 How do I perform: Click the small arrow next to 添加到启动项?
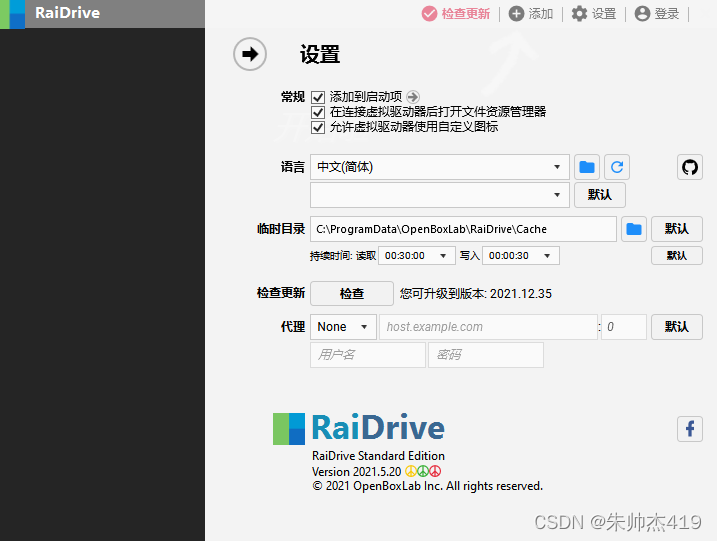pyautogui.click(x=412, y=96)
